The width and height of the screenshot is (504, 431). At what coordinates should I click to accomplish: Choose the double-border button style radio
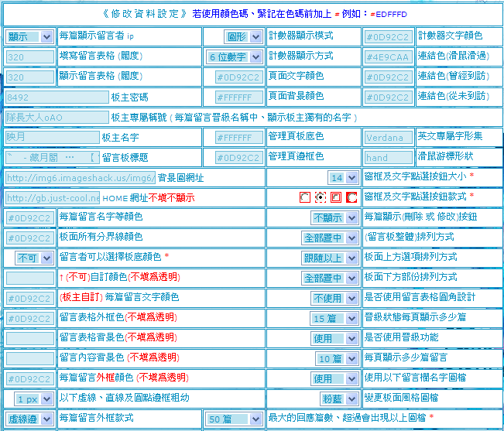[x=336, y=197]
